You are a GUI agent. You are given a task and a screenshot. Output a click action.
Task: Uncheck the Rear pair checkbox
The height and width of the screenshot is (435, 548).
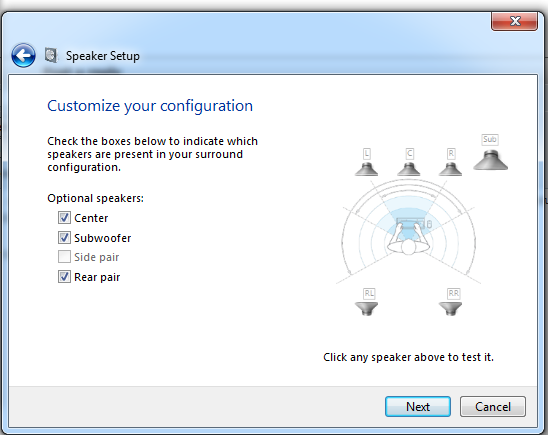click(64, 277)
